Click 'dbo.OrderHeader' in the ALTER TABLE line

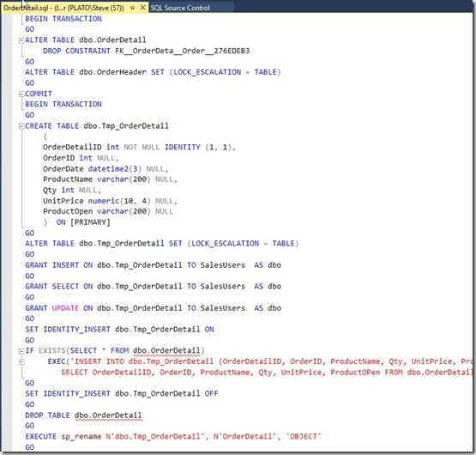[x=112, y=72]
